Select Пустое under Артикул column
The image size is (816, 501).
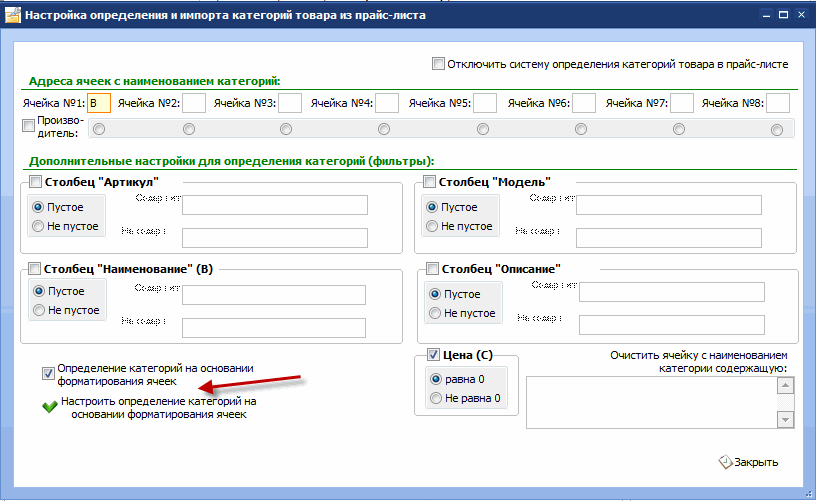(x=38, y=207)
